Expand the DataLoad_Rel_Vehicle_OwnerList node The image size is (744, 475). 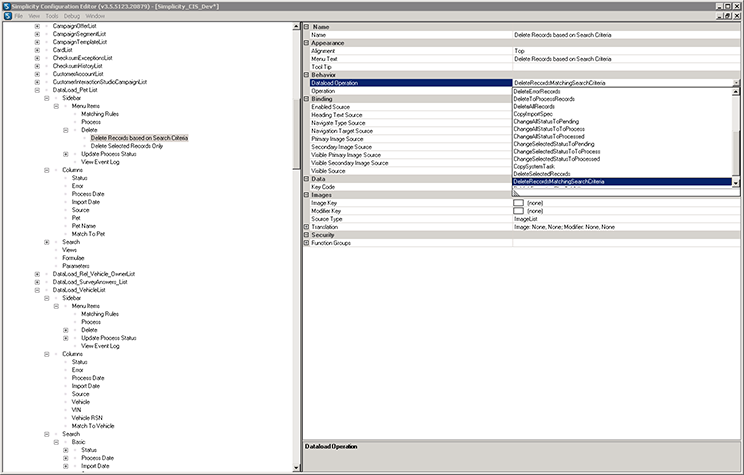tap(37, 274)
